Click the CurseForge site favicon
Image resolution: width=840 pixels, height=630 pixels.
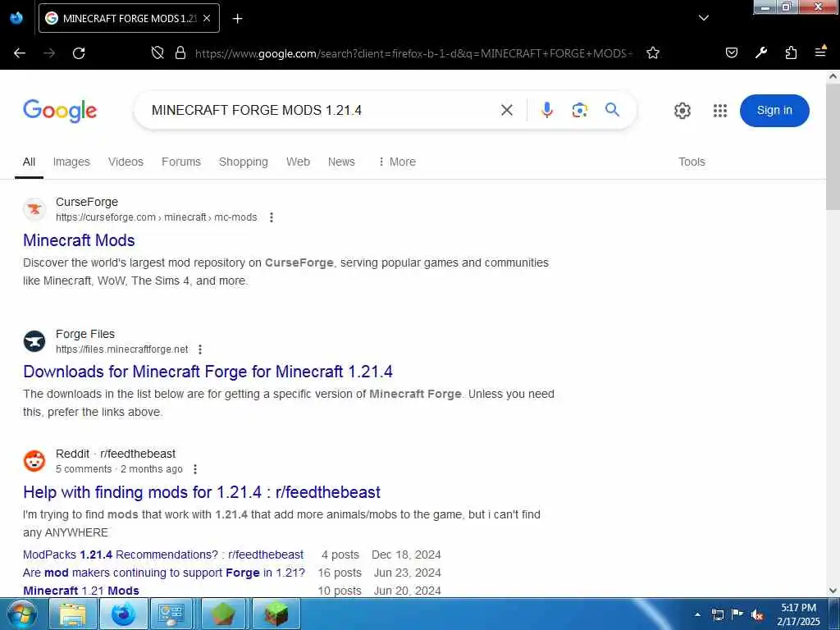34,209
